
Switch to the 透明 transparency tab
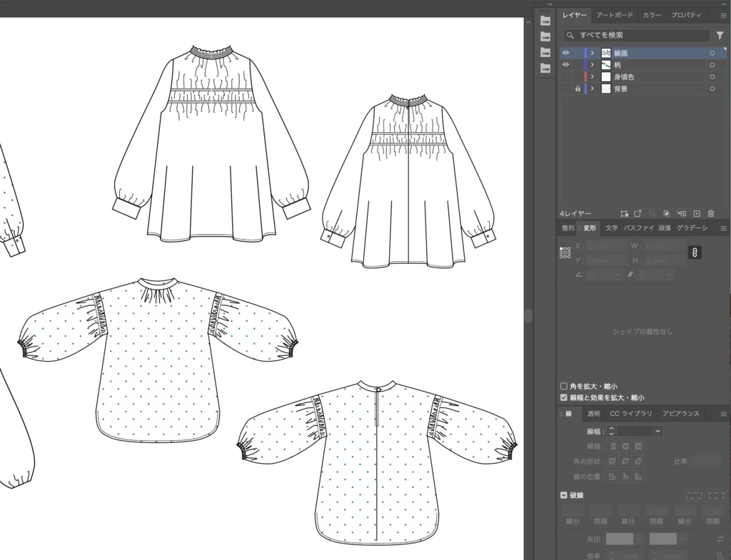tap(593, 414)
